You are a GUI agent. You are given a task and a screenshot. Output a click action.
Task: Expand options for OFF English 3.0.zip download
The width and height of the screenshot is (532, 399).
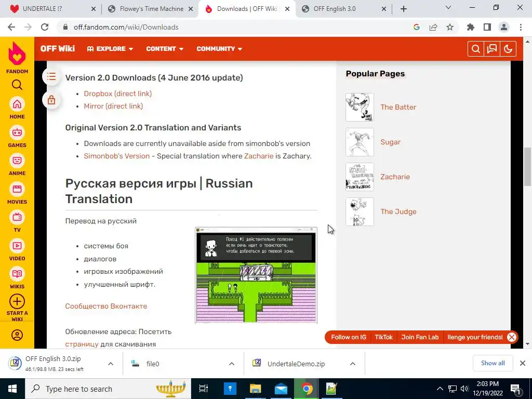pos(111,364)
